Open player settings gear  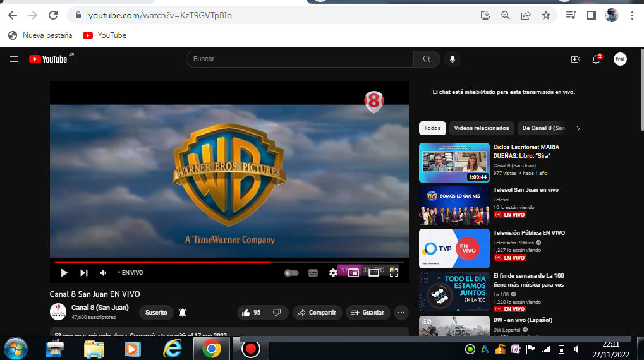(333, 273)
